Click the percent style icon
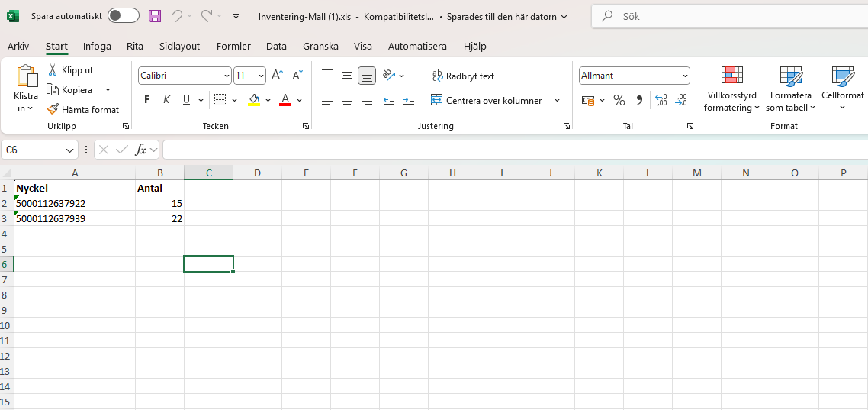This screenshot has width=868, height=410. tap(619, 100)
